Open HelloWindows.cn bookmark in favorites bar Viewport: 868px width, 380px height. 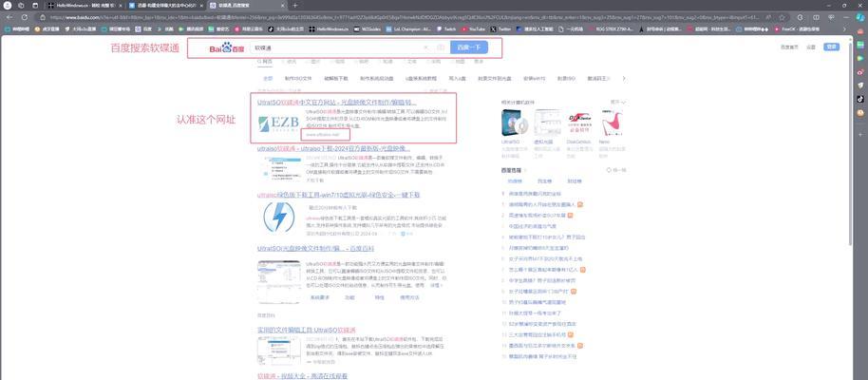tap(330, 28)
